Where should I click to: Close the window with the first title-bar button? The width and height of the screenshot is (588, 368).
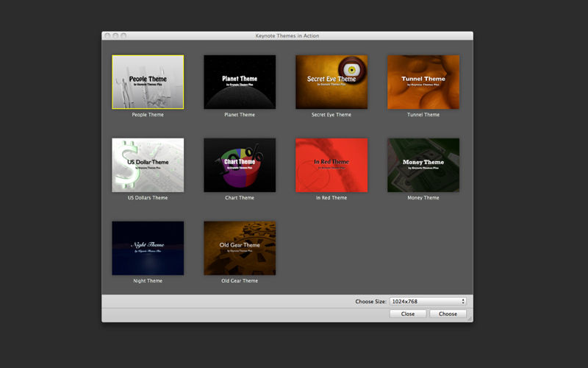tap(107, 35)
